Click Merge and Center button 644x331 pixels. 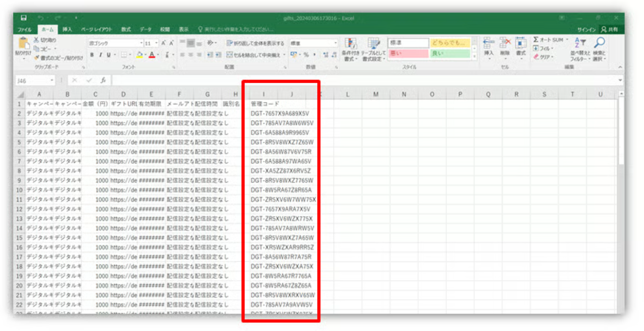tap(254, 55)
